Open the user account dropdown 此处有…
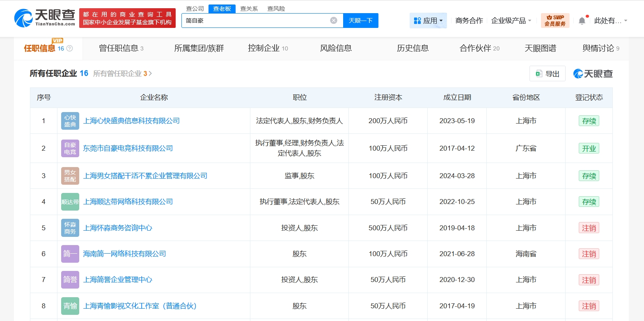The image size is (644, 321). (610, 21)
